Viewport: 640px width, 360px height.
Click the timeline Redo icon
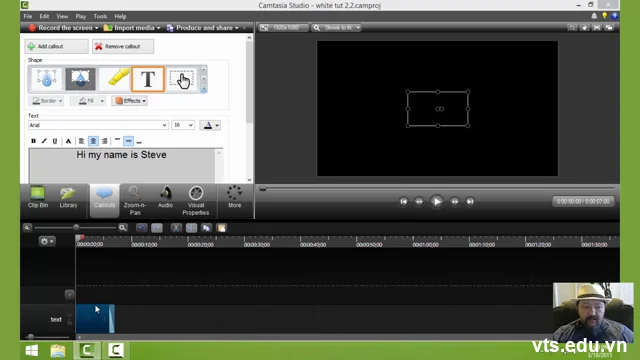click(x=157, y=228)
